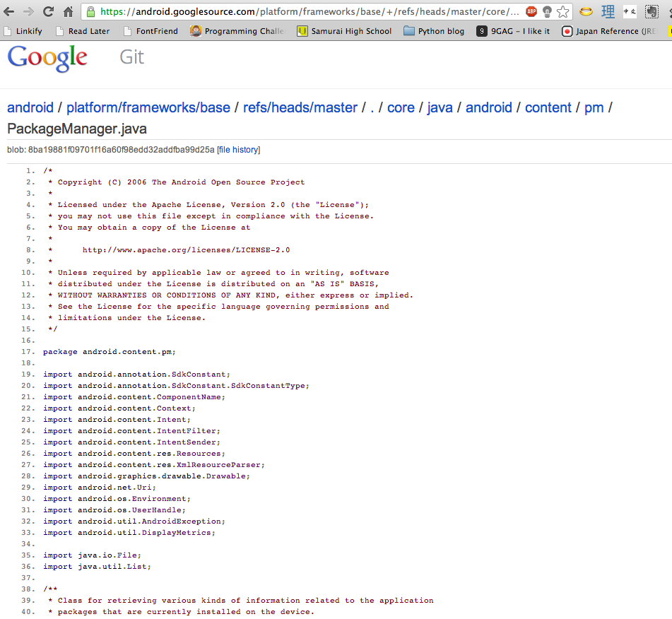This screenshot has width=672, height=619.
Task: Open the lightbulb extension next to AdBlock
Action: click(546, 12)
